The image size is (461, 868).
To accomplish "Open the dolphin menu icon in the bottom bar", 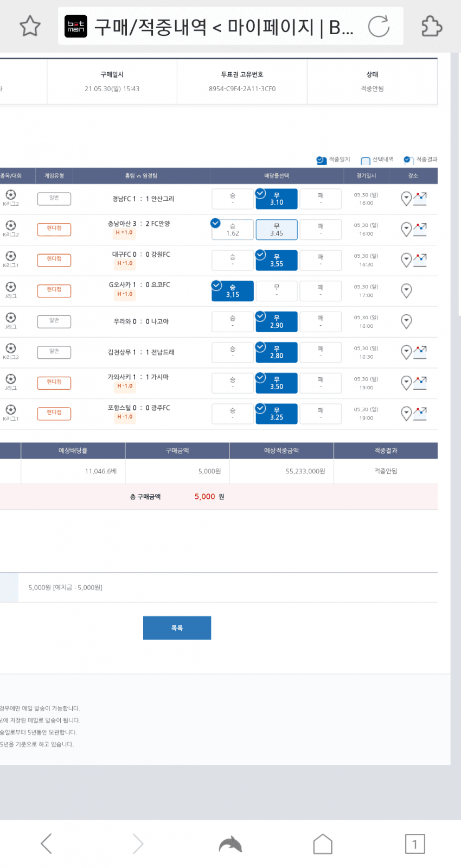I will point(230,844).
